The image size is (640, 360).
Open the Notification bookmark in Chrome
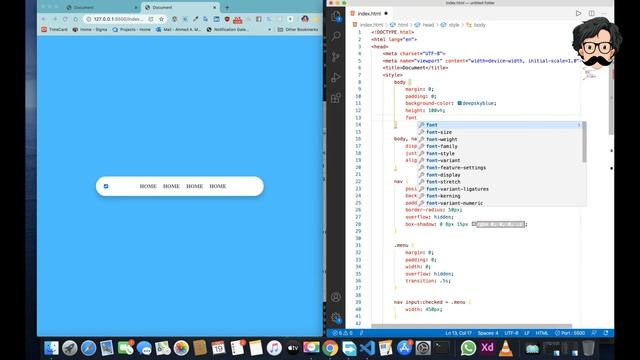pyautogui.click(x=227, y=30)
